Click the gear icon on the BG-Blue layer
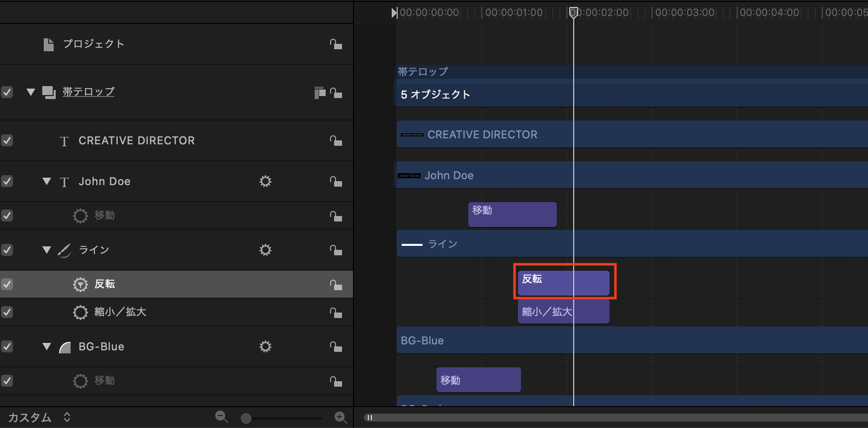The width and height of the screenshot is (868, 428). pos(265,346)
